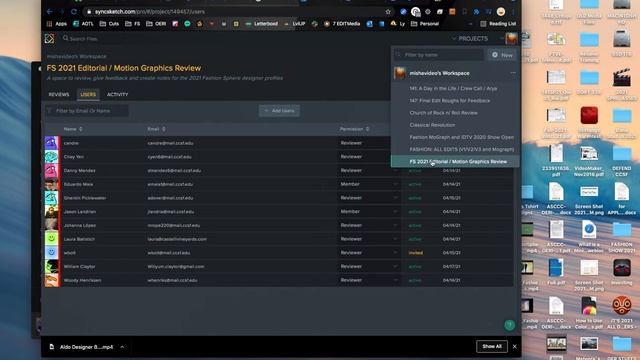This screenshot has height=360, width=640.
Task: Click the Chrome profile avatar icon
Action: pos(501,12)
